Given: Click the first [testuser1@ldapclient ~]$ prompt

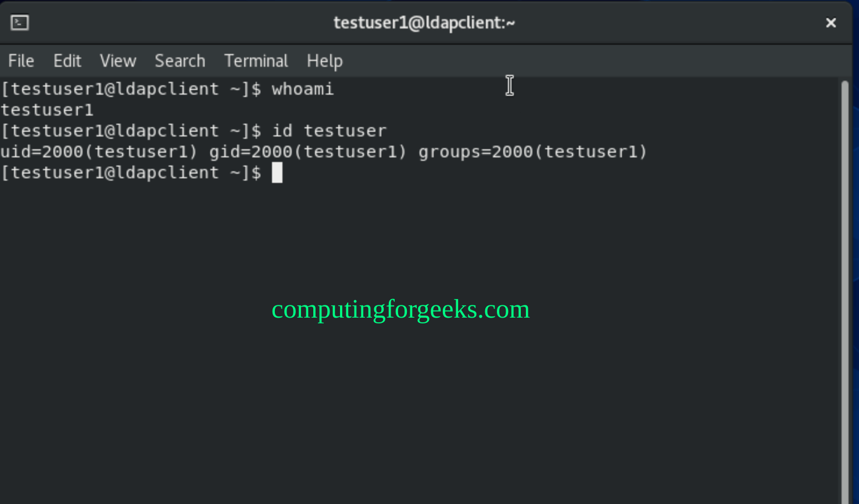Looking at the screenshot, I should (x=131, y=89).
